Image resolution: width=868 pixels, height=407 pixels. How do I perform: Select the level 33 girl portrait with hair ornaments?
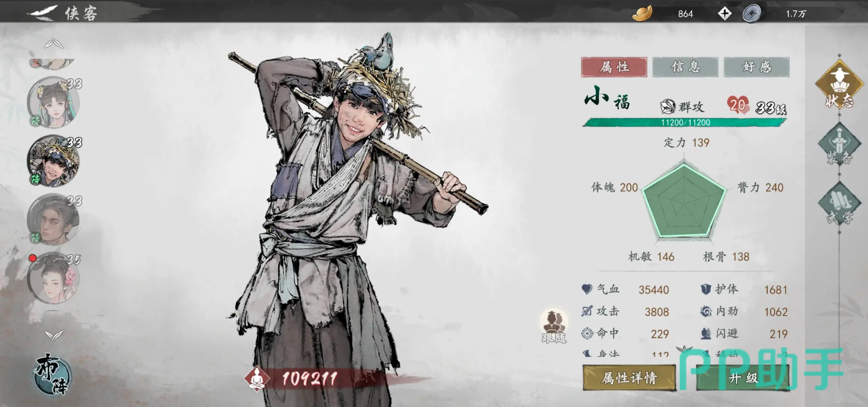click(x=53, y=102)
